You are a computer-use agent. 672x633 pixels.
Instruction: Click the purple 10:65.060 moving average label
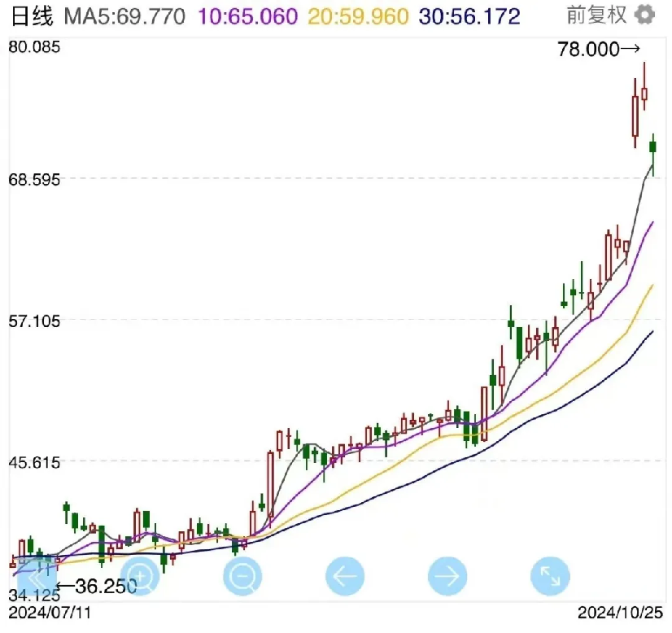coord(247,17)
